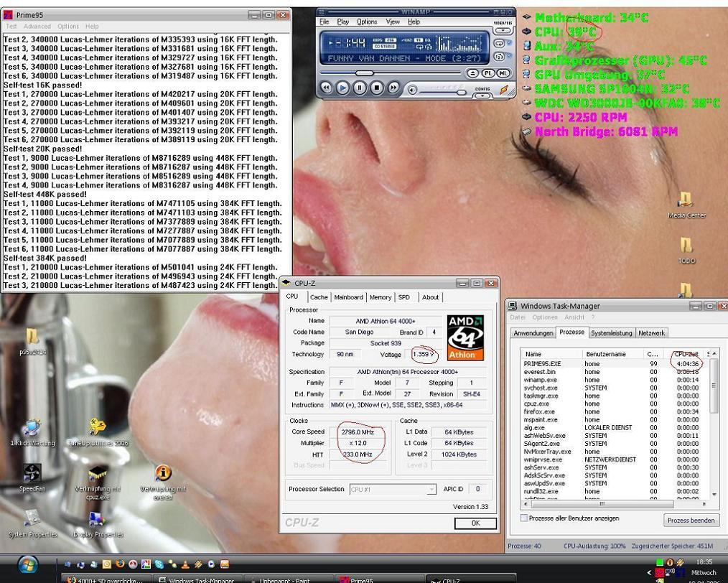The height and width of the screenshot is (583, 728).
Task: Launch VLC cone icon in quick launch
Action: coord(185,564)
